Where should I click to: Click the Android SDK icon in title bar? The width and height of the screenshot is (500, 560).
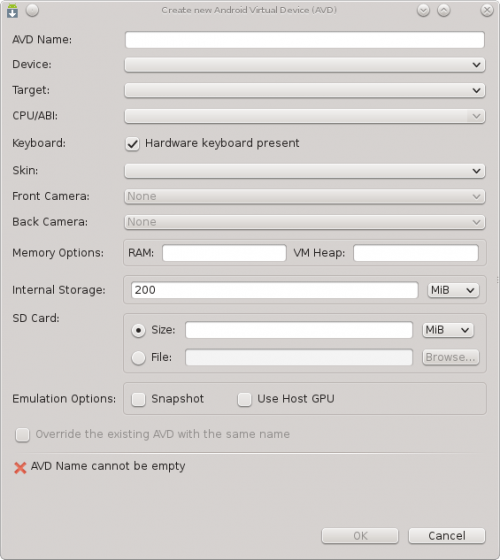point(12,10)
